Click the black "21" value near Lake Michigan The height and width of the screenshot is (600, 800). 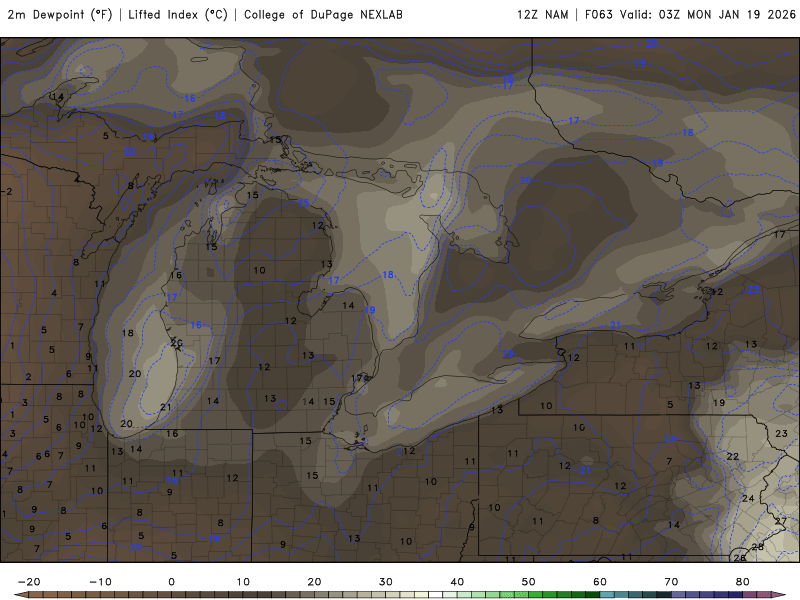(165, 407)
